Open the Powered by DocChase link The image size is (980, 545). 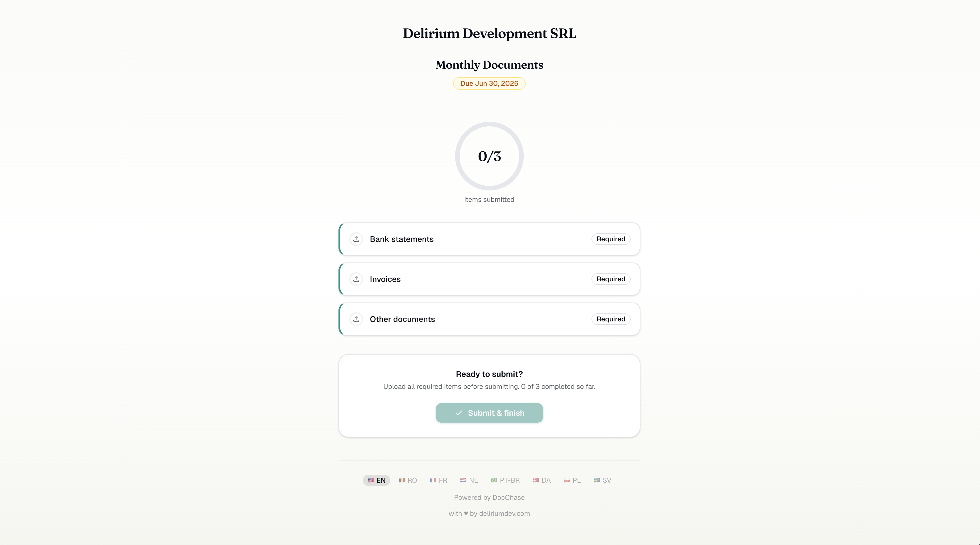click(489, 498)
